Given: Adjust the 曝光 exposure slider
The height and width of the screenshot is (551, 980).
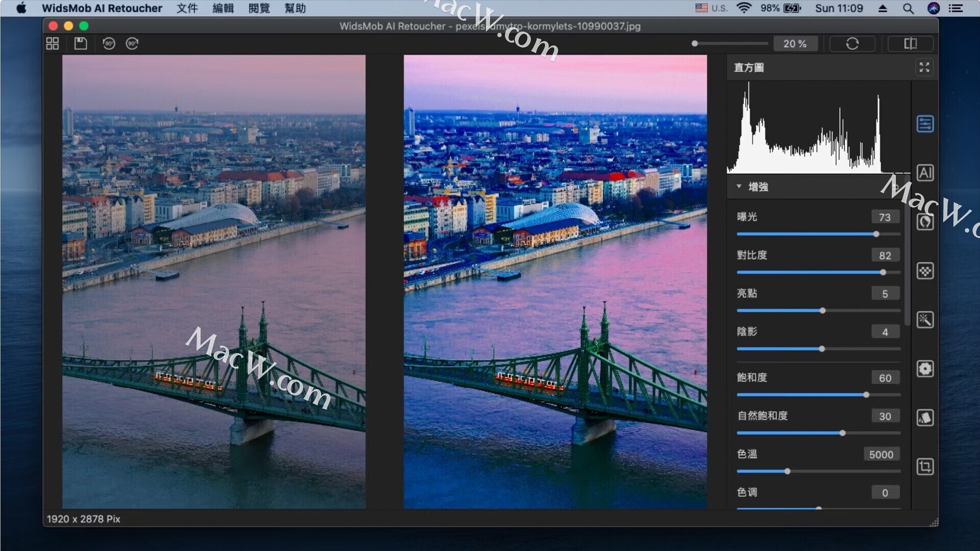Looking at the screenshot, I should pos(819,234).
